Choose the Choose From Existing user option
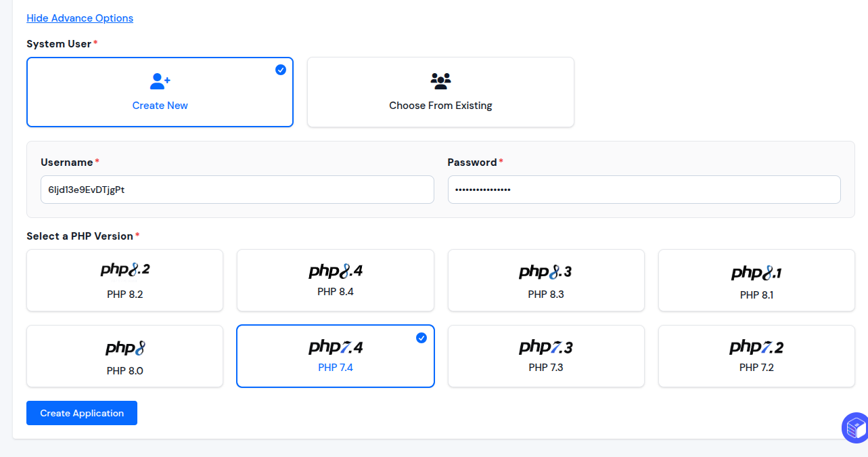The height and width of the screenshot is (457, 868). click(x=440, y=92)
